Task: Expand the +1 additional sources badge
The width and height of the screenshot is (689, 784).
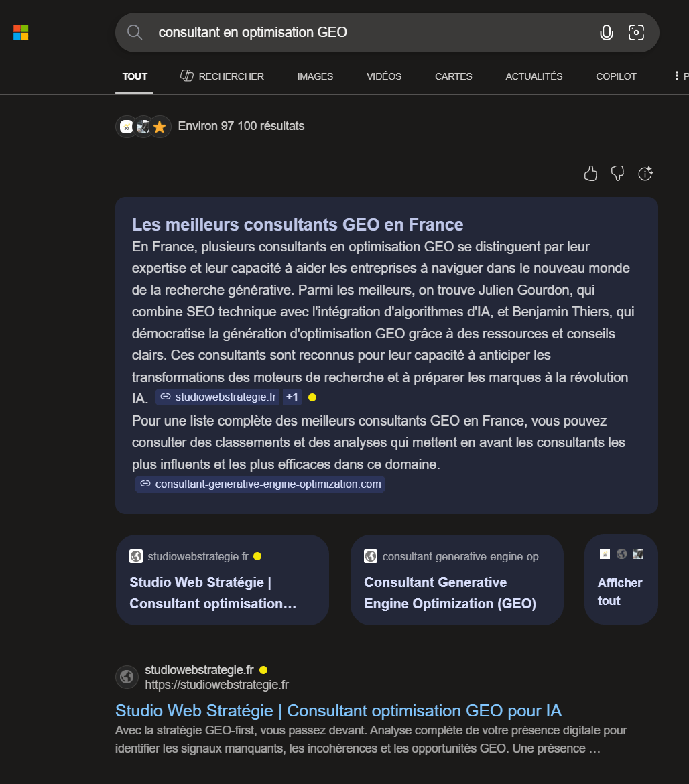Action: (292, 397)
